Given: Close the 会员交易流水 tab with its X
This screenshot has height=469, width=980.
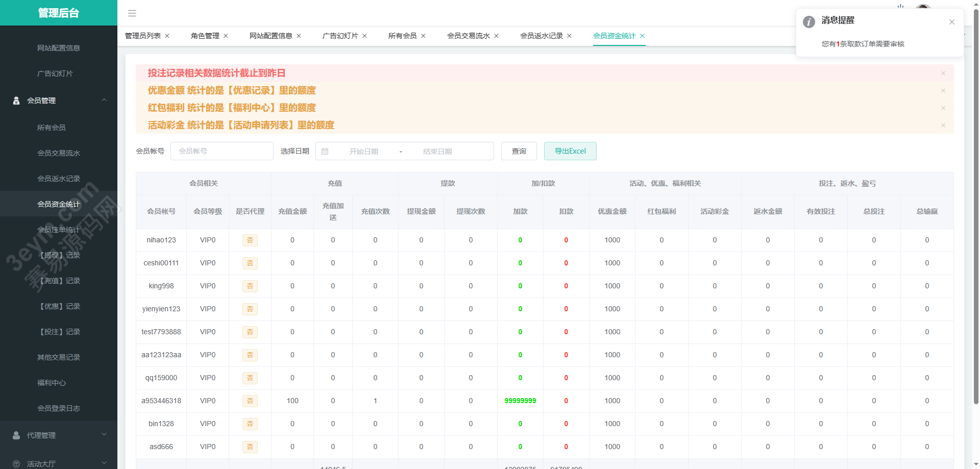Looking at the screenshot, I should pos(496,36).
